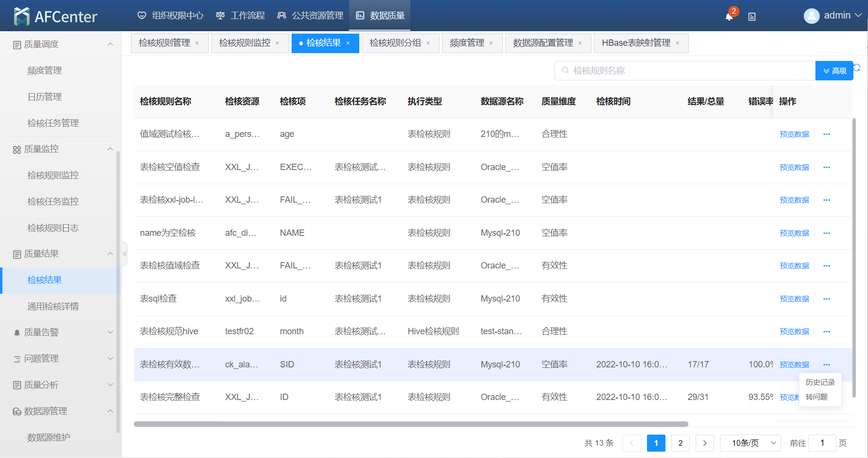Screen dimensions: 868x458
Task: Open the 10条/页 page size dropdown
Action: click(x=750, y=443)
